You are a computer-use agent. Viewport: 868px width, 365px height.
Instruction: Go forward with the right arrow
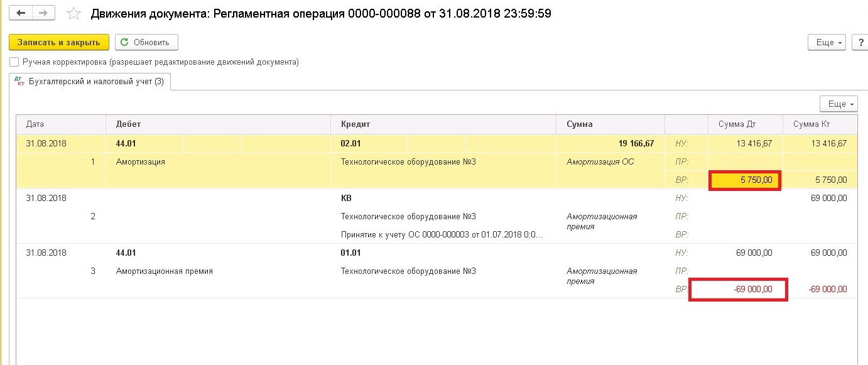(43, 13)
